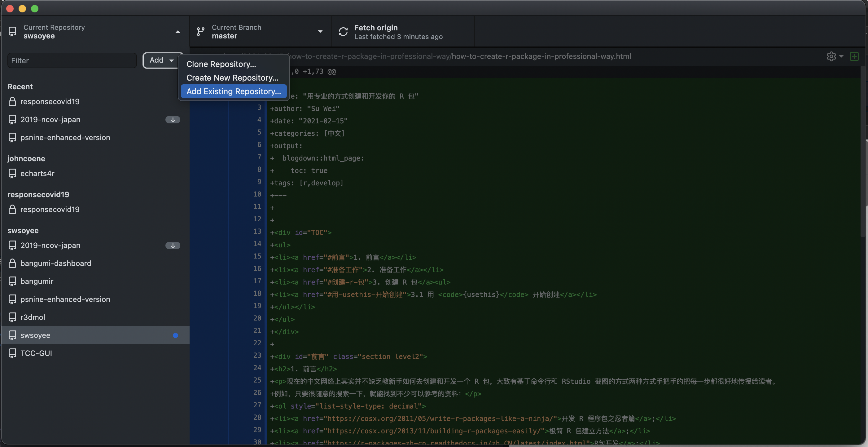The width and height of the screenshot is (868, 447).
Task: Click the blue changes dot on swsoyee
Action: 175,335
